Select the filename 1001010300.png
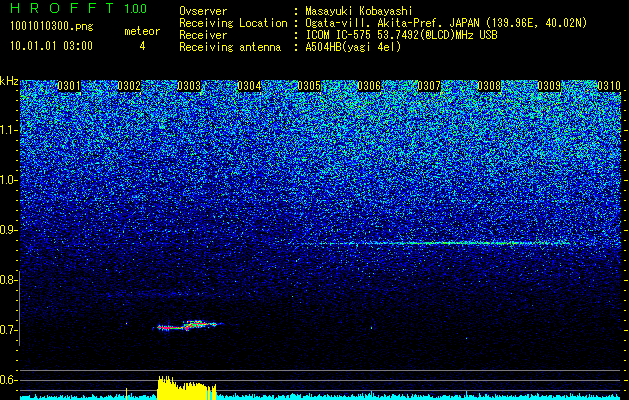The width and height of the screenshot is (629, 400). point(52,27)
